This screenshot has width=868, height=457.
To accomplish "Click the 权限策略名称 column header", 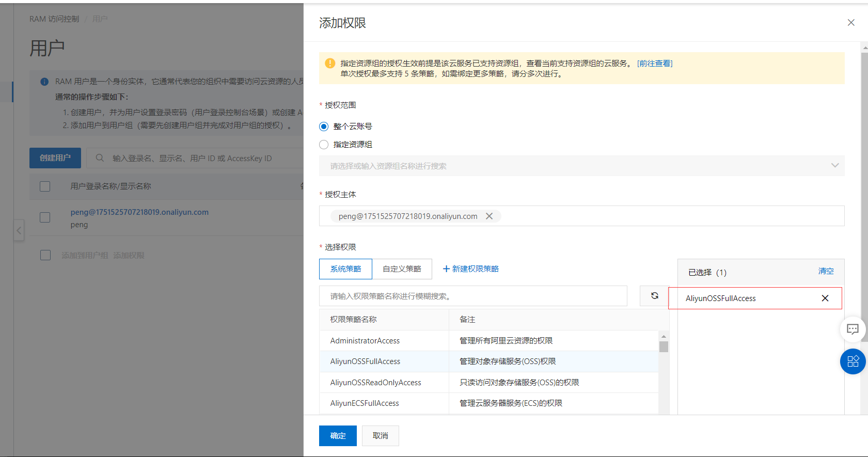I will [353, 320].
